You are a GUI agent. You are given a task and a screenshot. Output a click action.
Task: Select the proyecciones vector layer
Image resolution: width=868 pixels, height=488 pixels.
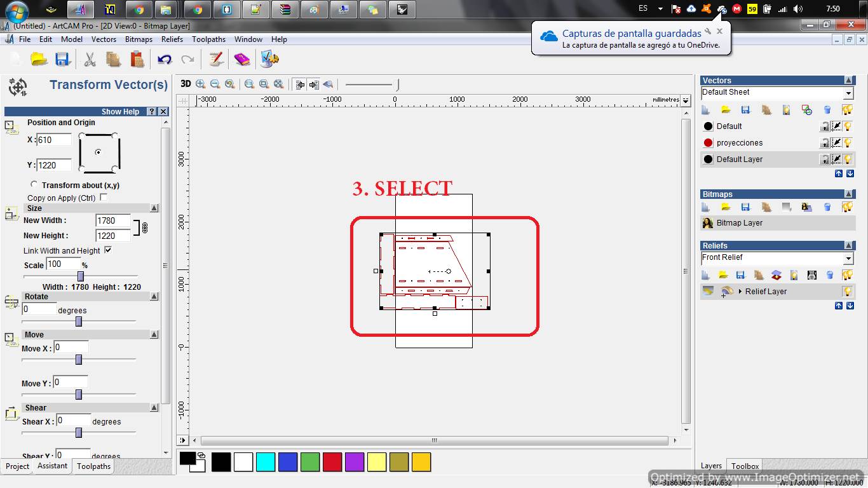[778, 143]
